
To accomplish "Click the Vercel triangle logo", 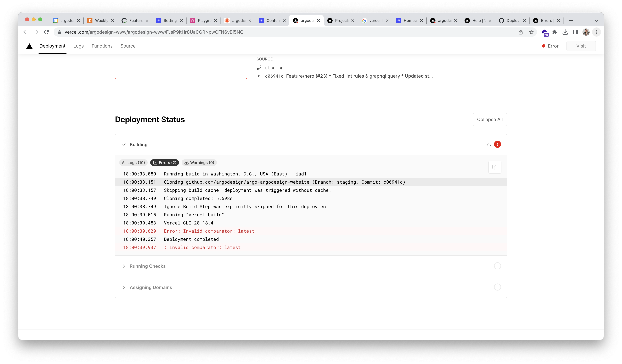I will tap(29, 46).
